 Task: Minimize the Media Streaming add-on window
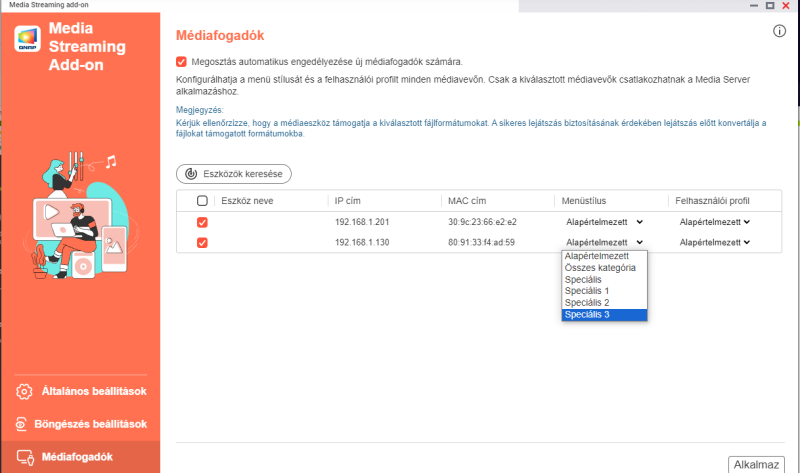click(x=754, y=5)
